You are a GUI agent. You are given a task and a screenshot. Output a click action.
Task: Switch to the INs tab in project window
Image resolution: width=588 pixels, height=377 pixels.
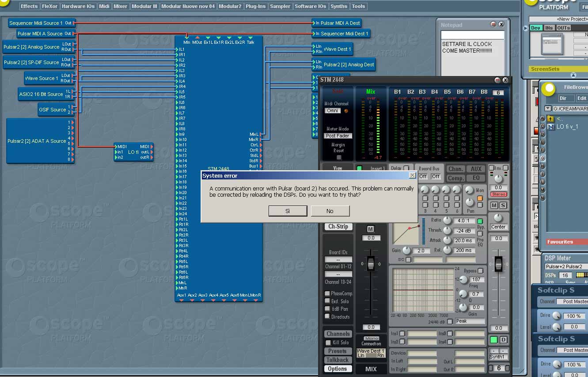[x=549, y=28]
